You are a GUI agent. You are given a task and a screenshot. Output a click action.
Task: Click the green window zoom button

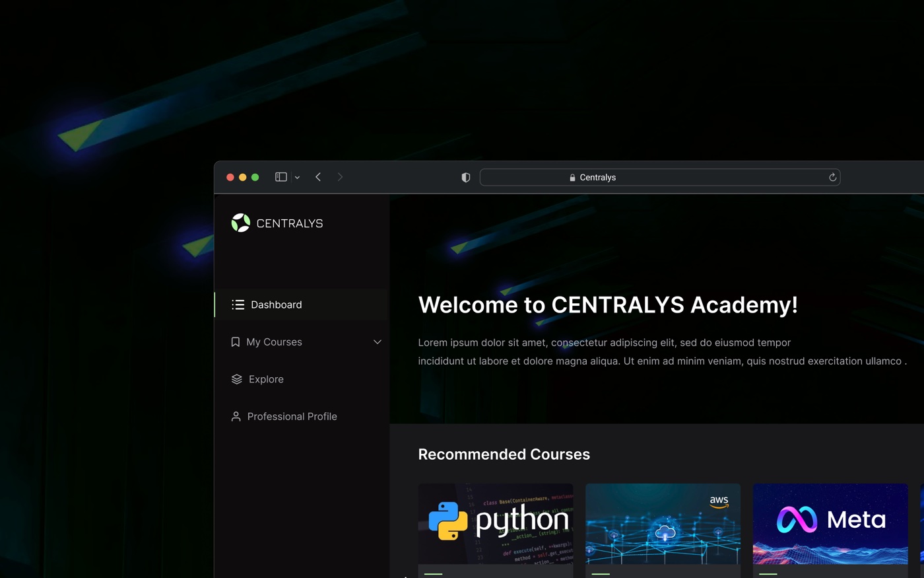click(255, 177)
